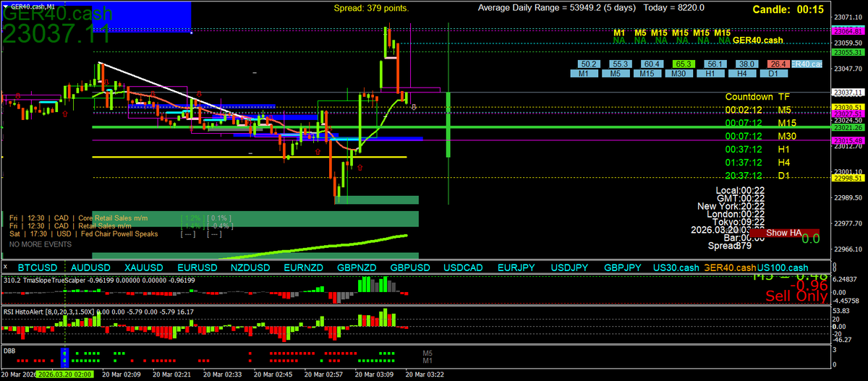Click the 55.3 strength value box
This screenshot has width=868, height=381.
coord(621,64)
